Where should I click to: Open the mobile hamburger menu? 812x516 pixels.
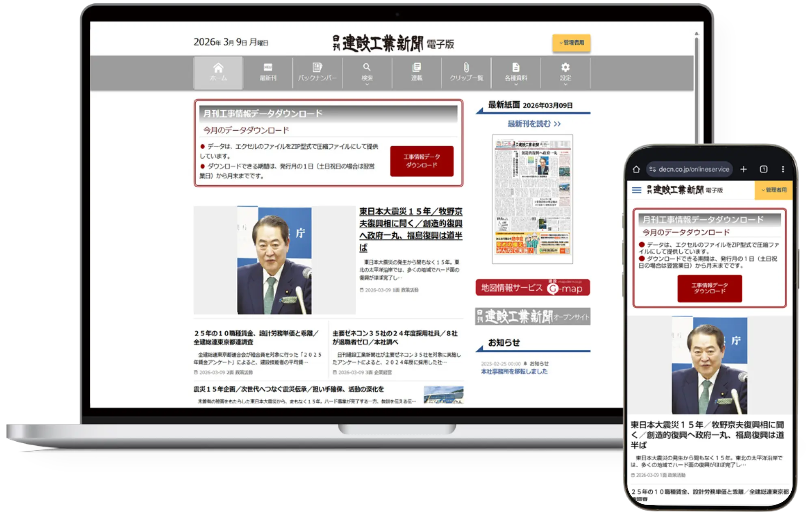coord(637,190)
